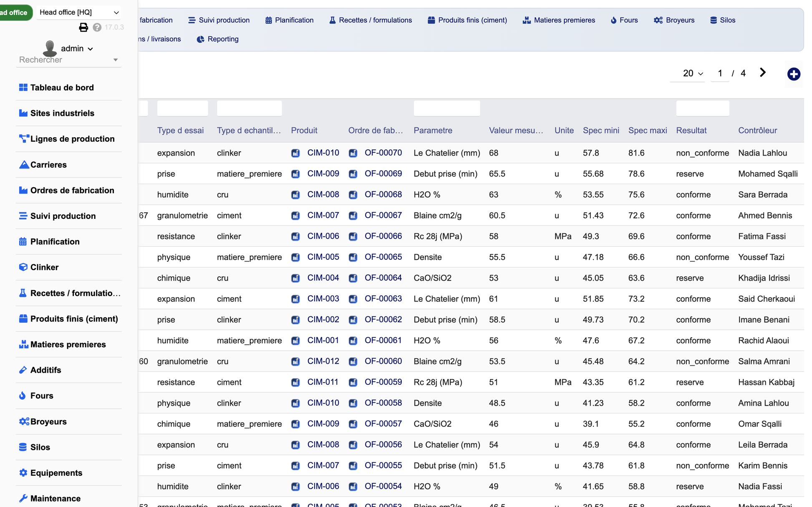The height and width of the screenshot is (507, 812).
Task: Click chart icon beside CIM-004
Action: click(295, 278)
